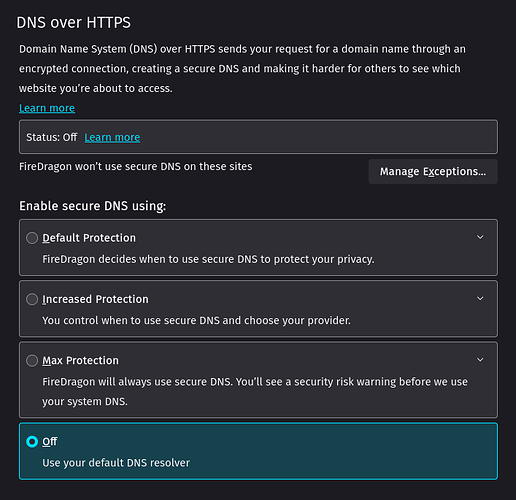Image resolution: width=516 pixels, height=500 pixels.
Task: Follow the Learn more link beside Status: Off
Action: click(112, 137)
